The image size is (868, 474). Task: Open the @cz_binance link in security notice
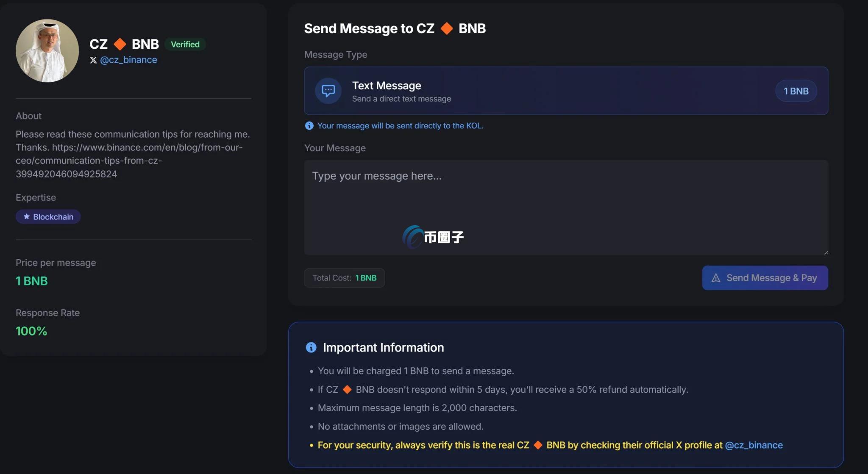(754, 445)
